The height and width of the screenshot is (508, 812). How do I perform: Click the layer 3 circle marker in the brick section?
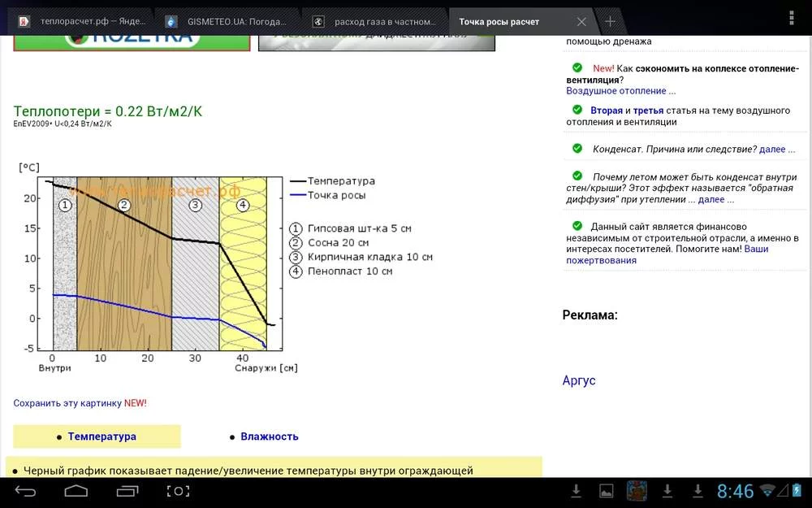(195, 206)
